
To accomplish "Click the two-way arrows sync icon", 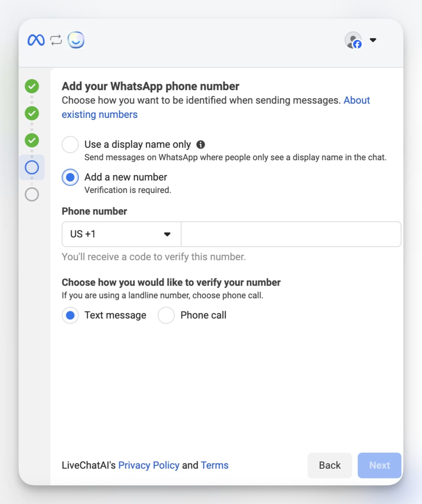I will click(56, 40).
